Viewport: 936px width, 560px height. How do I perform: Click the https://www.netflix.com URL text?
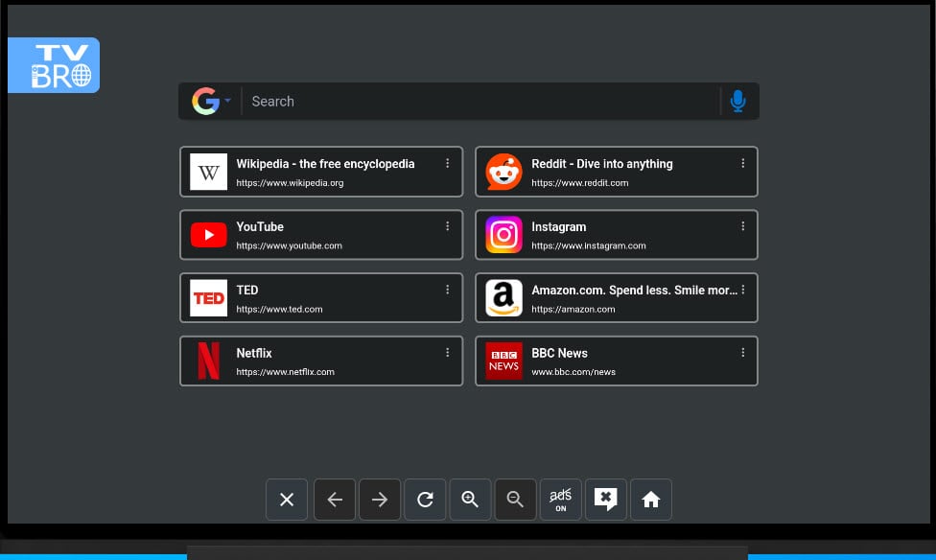pyautogui.click(x=286, y=372)
